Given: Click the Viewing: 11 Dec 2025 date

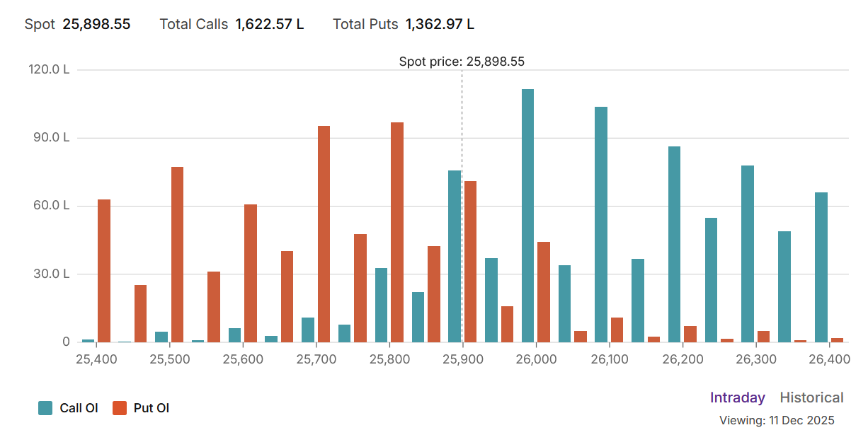Looking at the screenshot, I should click(x=777, y=420).
